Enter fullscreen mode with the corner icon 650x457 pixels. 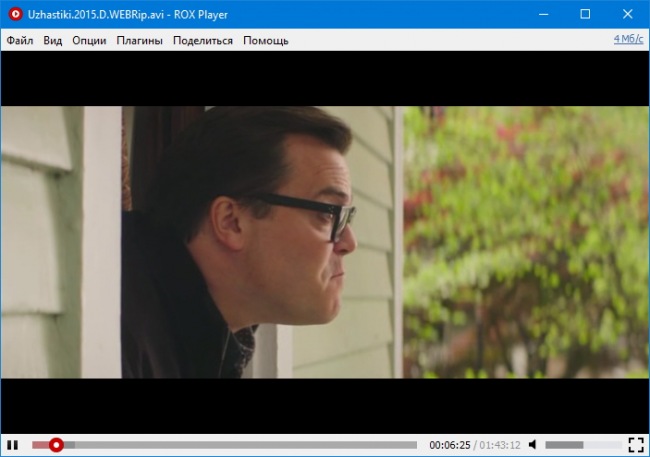coord(636,445)
